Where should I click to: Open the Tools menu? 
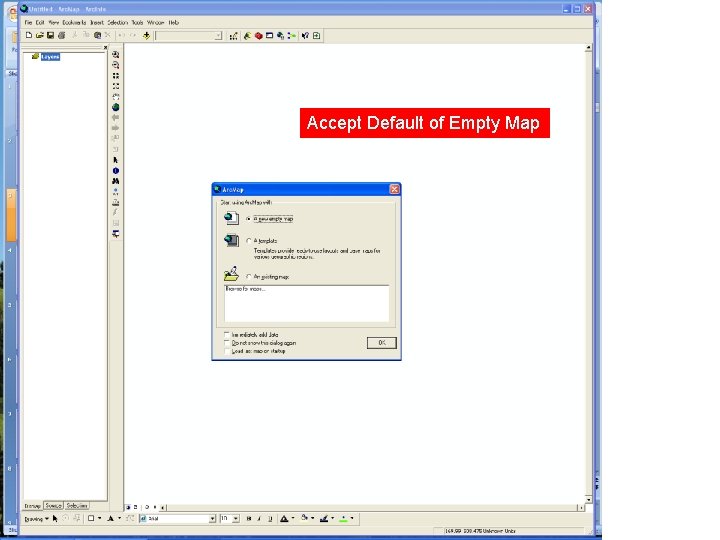(x=137, y=22)
